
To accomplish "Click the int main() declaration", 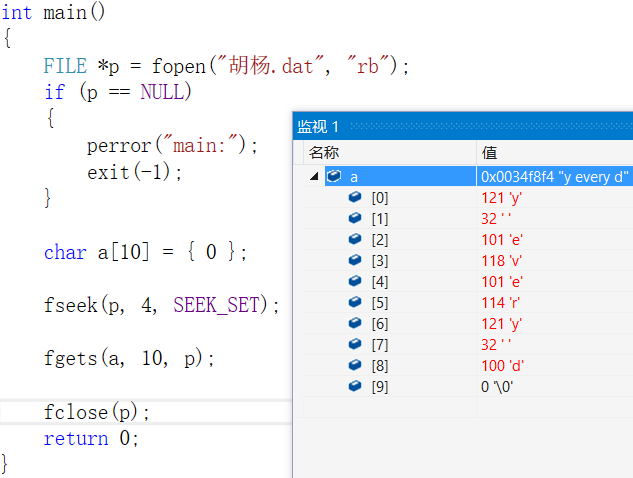I will [53, 12].
